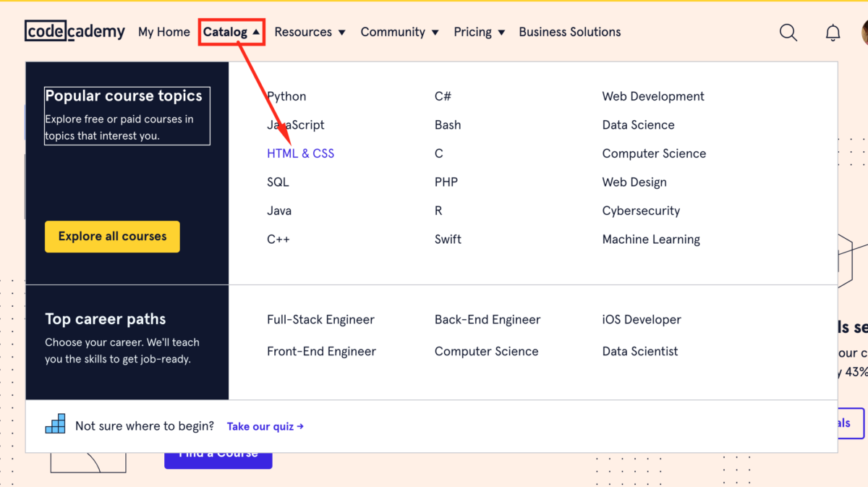
Task: Expand the Community dropdown
Action: coord(399,32)
